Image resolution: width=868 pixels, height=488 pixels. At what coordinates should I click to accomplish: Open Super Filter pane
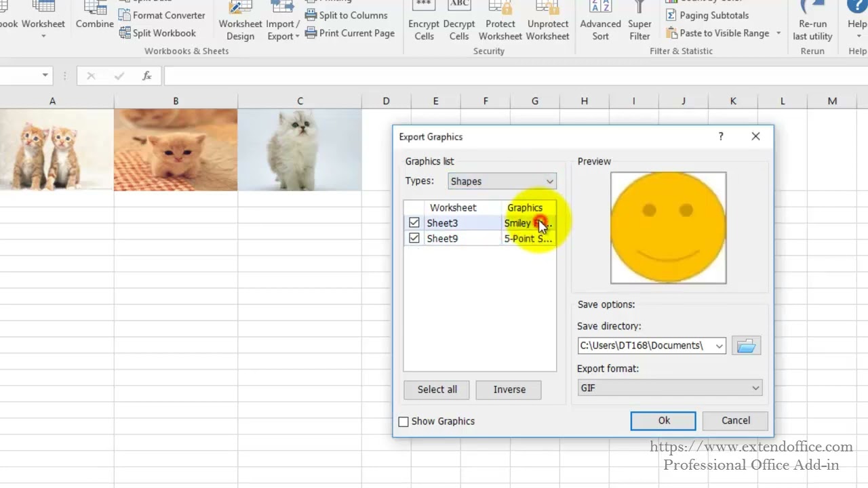click(639, 22)
